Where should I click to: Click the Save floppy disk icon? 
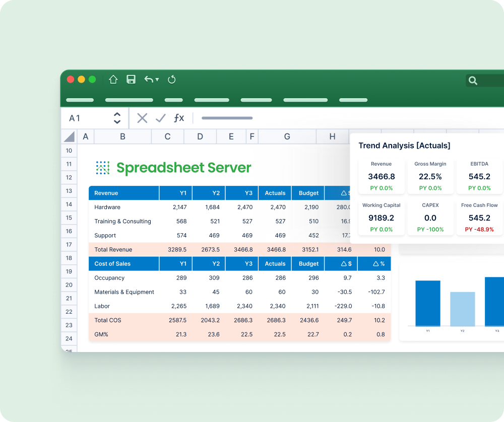click(131, 79)
